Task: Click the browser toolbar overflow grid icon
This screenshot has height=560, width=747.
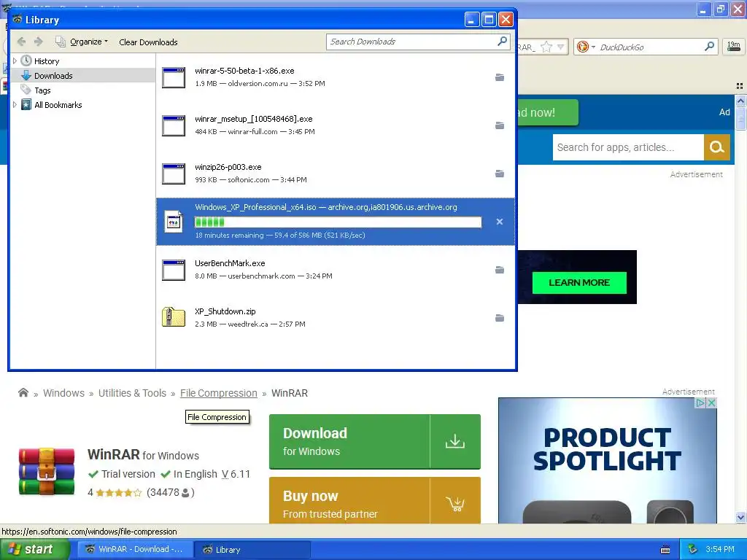Action: tap(740, 86)
